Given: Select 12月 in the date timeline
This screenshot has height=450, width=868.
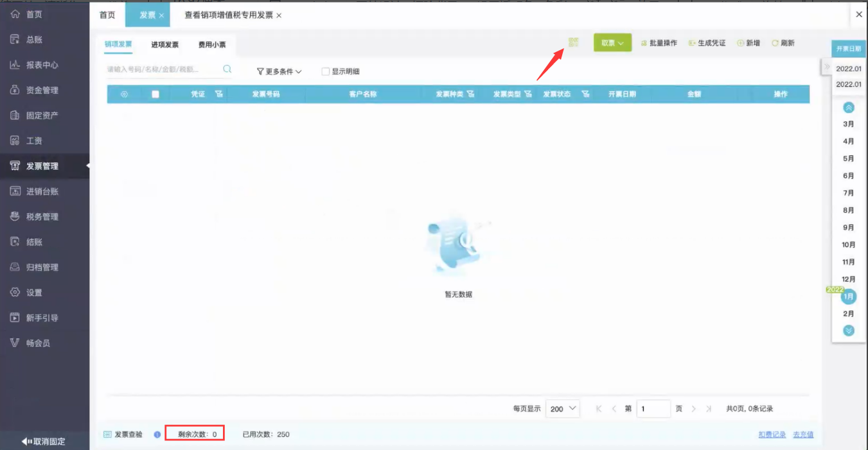Looking at the screenshot, I should pyautogui.click(x=849, y=279).
